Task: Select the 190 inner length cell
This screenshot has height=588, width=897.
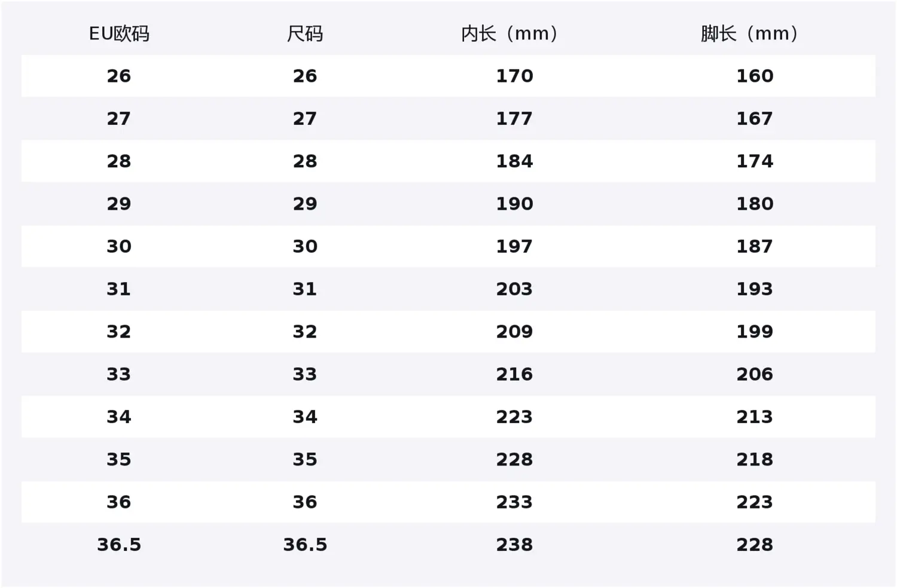Action: (514, 204)
